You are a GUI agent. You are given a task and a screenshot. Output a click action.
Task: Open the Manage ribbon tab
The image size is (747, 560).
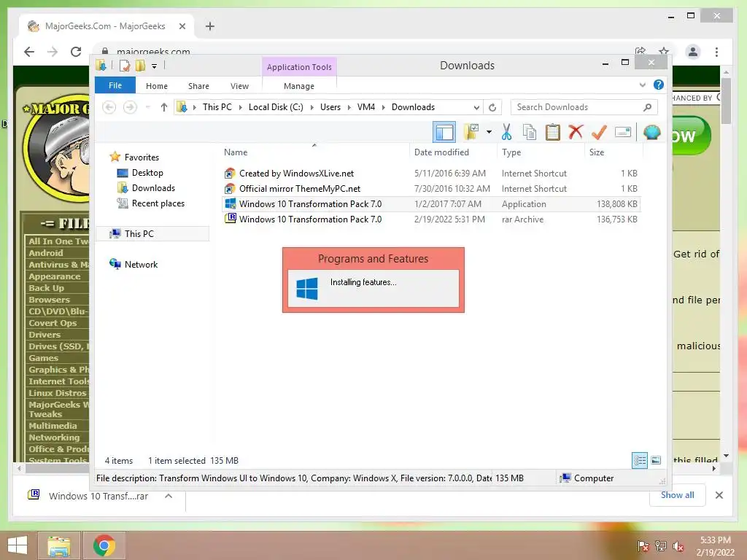298,86
